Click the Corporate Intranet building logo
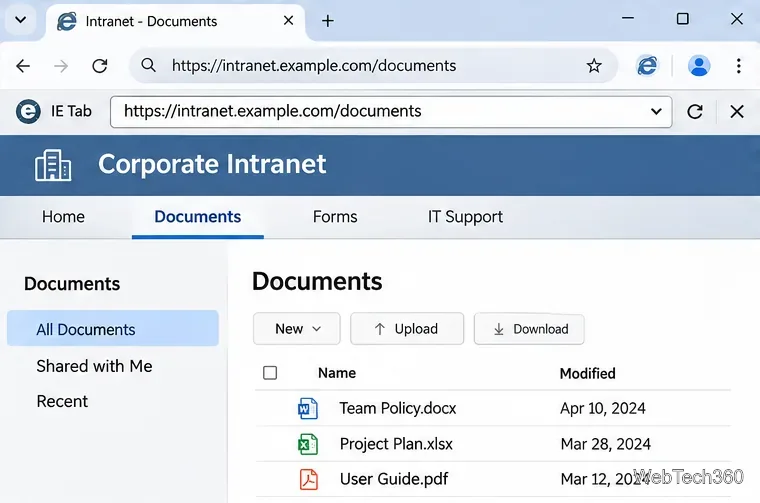Screen dimensions: 760x503 [x=53, y=165]
